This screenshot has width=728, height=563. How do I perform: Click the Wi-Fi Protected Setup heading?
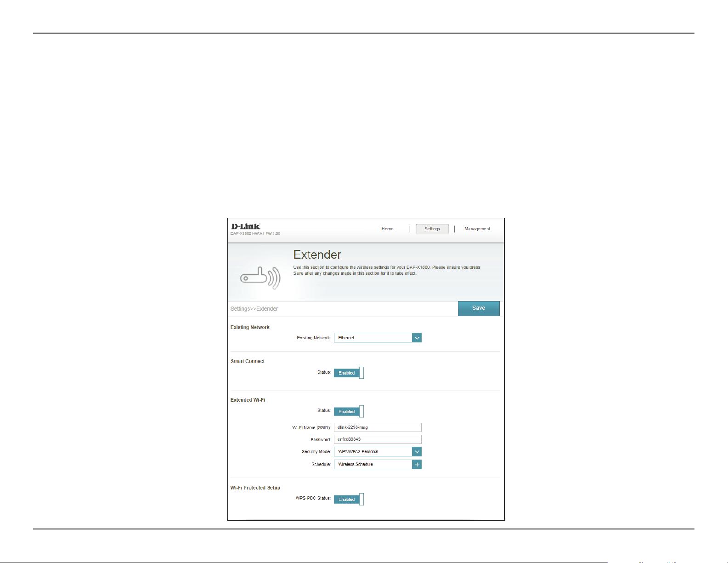(255, 488)
